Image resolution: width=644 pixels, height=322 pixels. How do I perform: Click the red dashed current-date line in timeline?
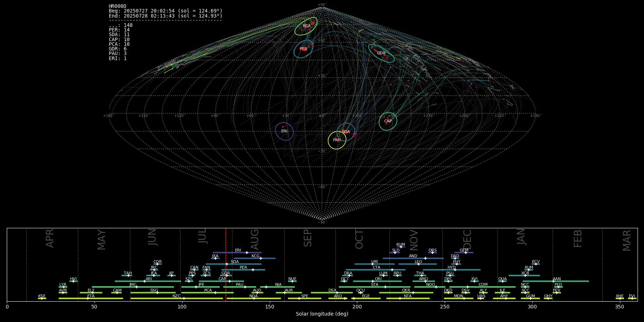[226, 265]
